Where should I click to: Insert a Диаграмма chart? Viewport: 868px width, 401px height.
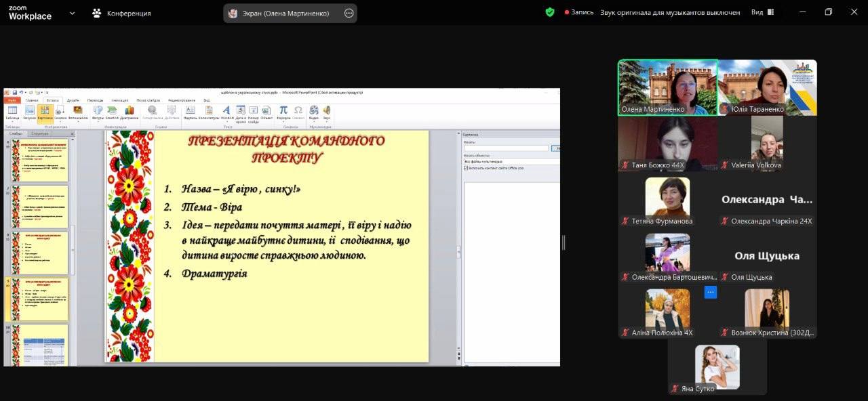pyautogui.click(x=129, y=112)
